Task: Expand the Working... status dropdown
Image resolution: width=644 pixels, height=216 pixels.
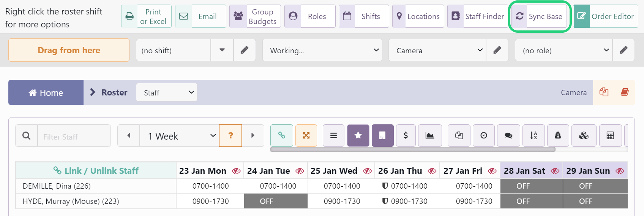Action: pos(322,50)
